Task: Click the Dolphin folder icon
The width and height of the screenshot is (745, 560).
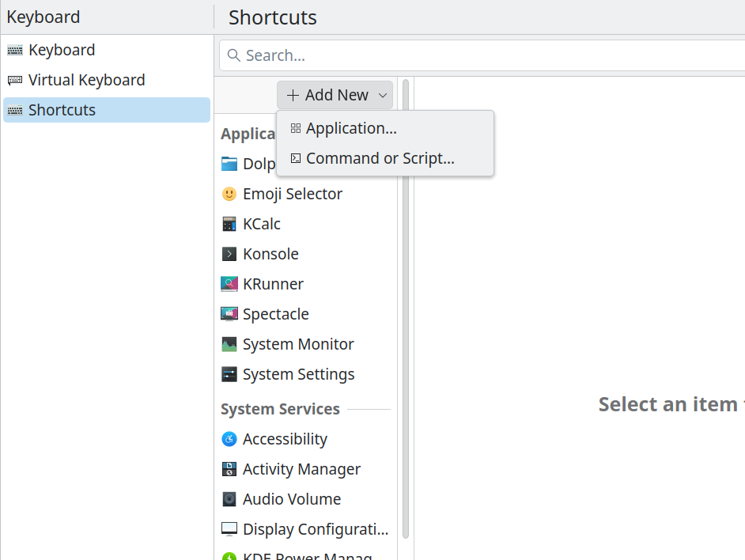Action: (229, 164)
